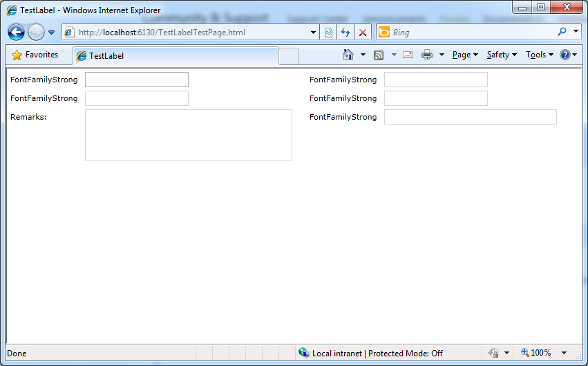This screenshot has height=366, width=588.
Task: Click the wide third right FontFamilyStrong box
Action: 471,117
